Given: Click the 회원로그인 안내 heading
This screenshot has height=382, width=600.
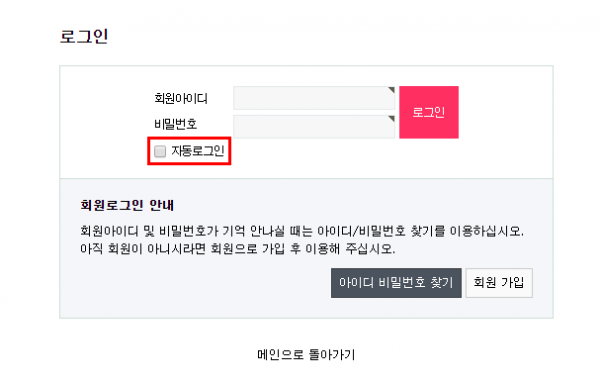Looking at the screenshot, I should (x=127, y=206).
